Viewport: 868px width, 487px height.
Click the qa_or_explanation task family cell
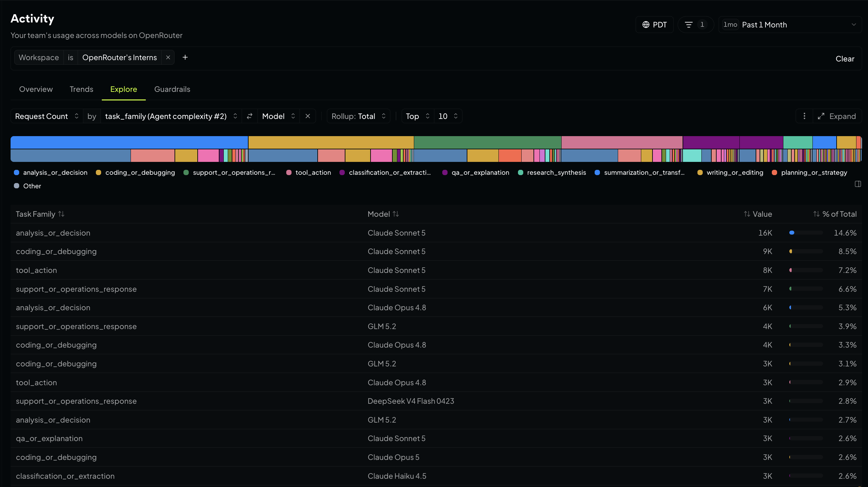coord(49,438)
